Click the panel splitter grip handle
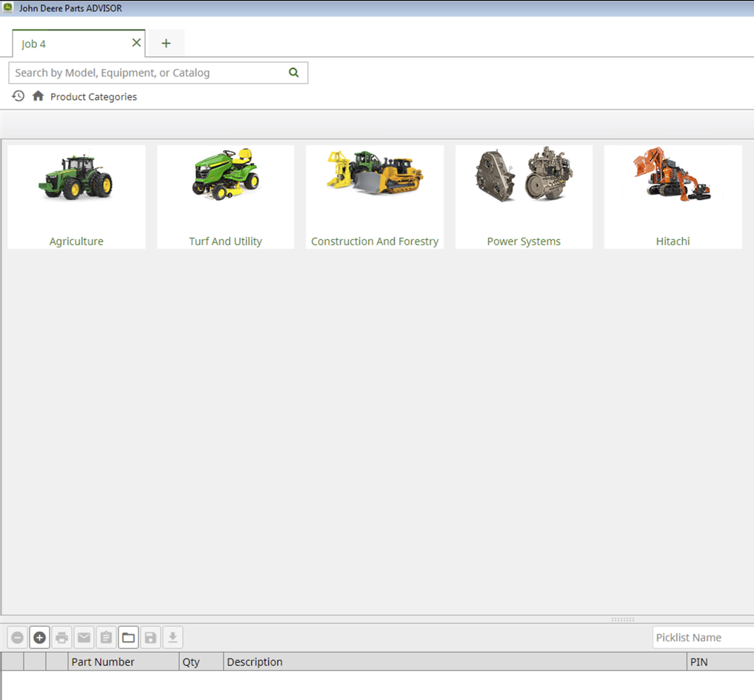 click(623, 619)
